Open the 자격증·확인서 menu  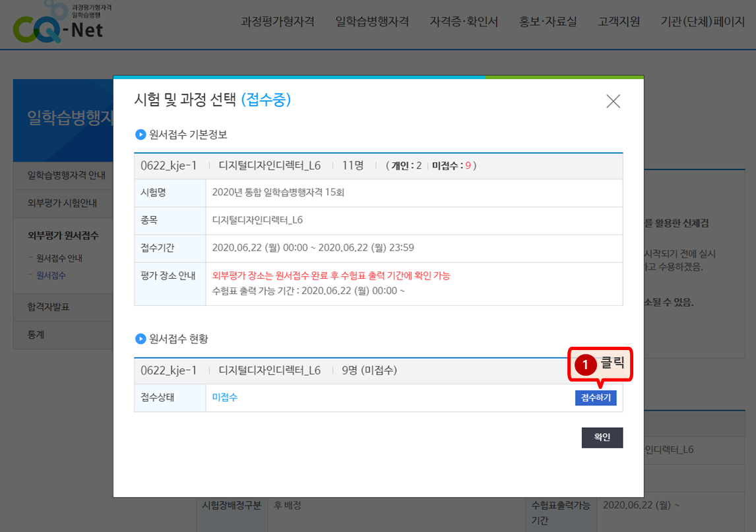(464, 22)
